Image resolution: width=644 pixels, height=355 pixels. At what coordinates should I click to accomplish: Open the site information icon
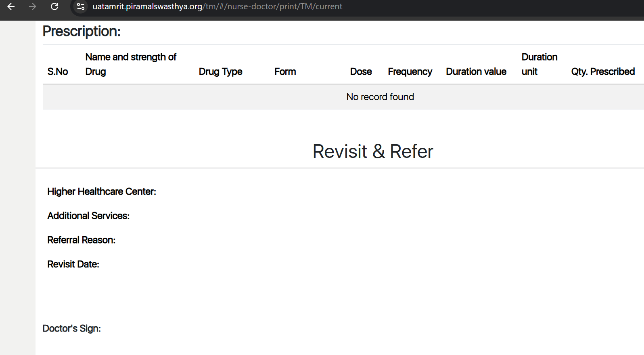(x=81, y=6)
